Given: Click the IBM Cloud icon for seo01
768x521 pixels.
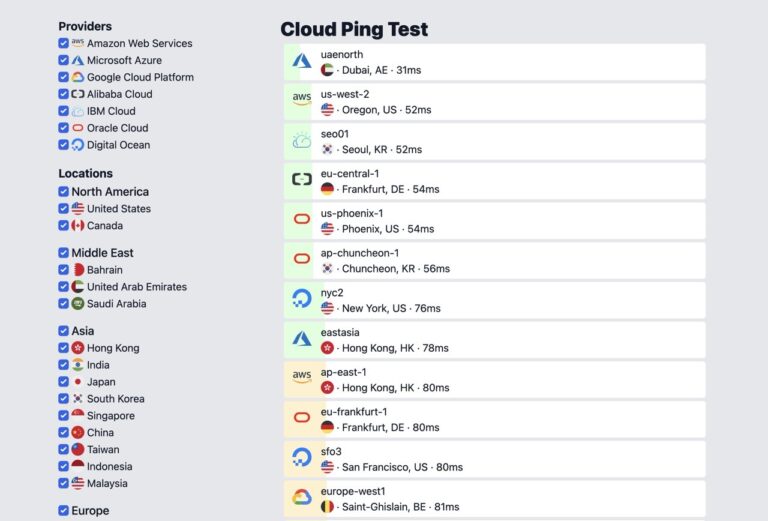Looking at the screenshot, I should click(301, 141).
